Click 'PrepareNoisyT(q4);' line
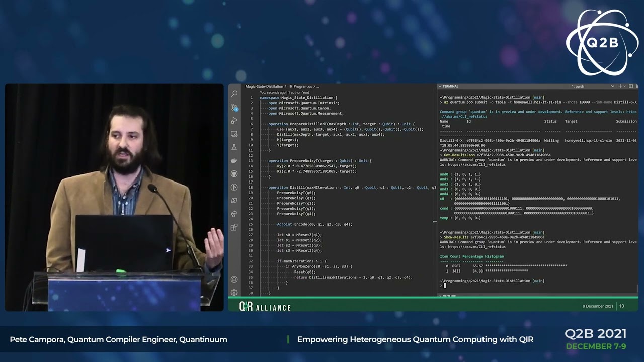The width and height of the screenshot is (644, 362). pos(296,214)
